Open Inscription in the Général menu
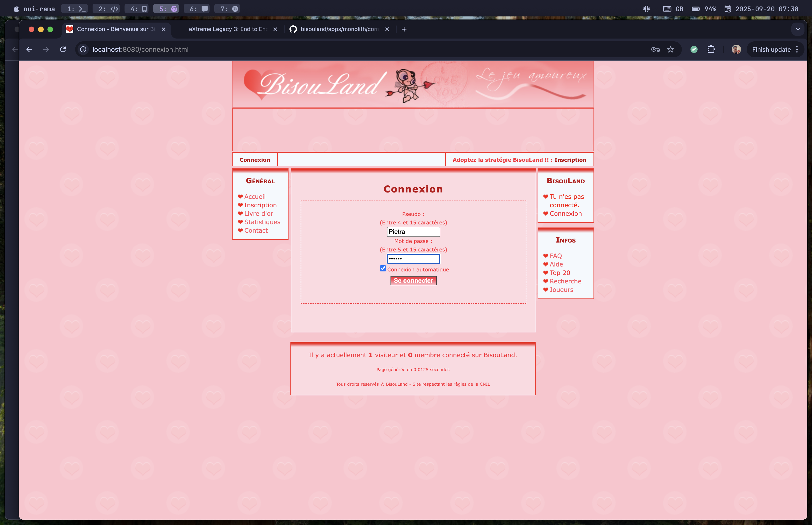812x525 pixels. point(260,205)
